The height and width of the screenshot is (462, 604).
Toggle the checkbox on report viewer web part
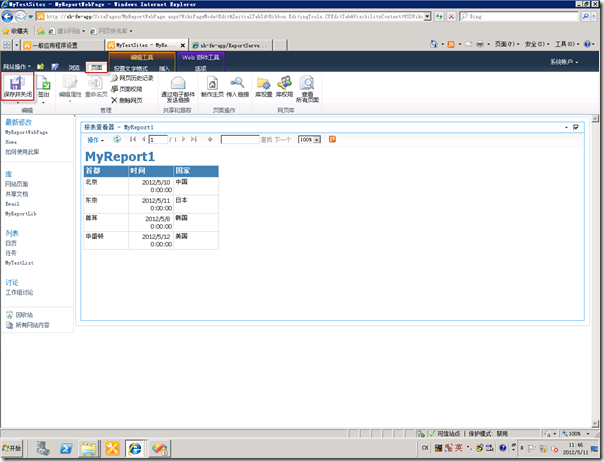coord(576,127)
